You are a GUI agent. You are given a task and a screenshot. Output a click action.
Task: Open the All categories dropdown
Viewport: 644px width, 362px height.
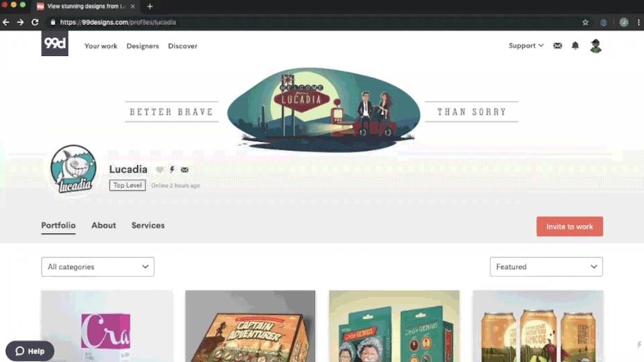coord(98,266)
